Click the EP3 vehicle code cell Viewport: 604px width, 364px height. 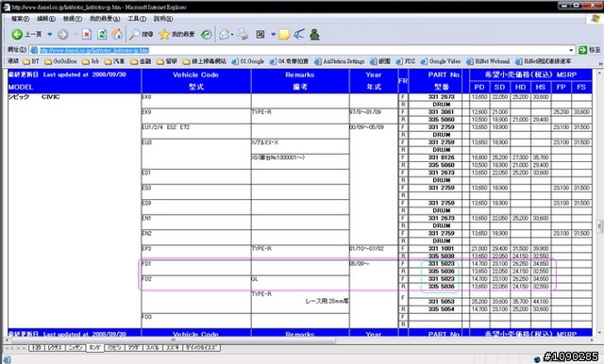click(196, 252)
